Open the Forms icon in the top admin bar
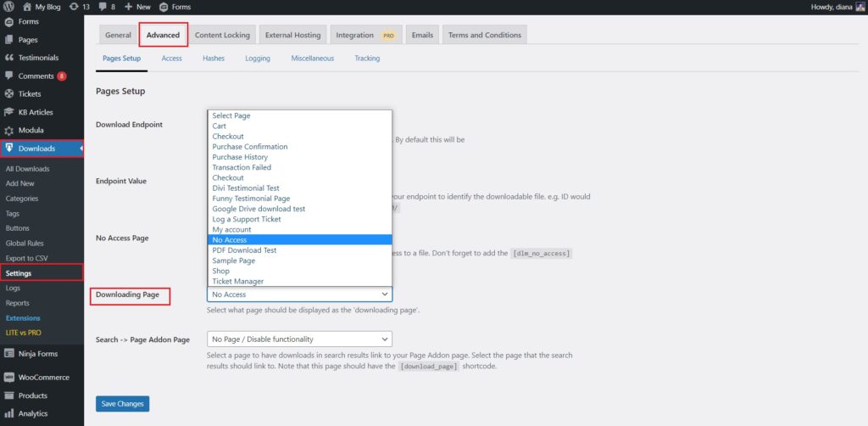 click(x=164, y=7)
